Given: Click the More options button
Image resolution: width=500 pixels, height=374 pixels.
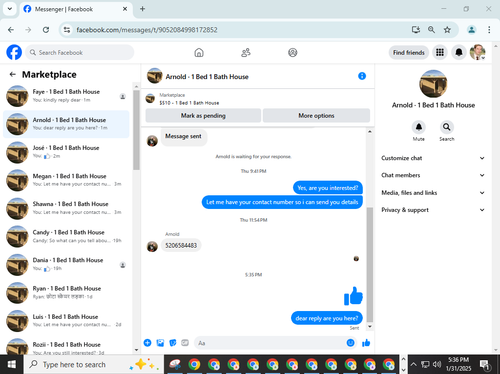Looking at the screenshot, I should 316,116.
